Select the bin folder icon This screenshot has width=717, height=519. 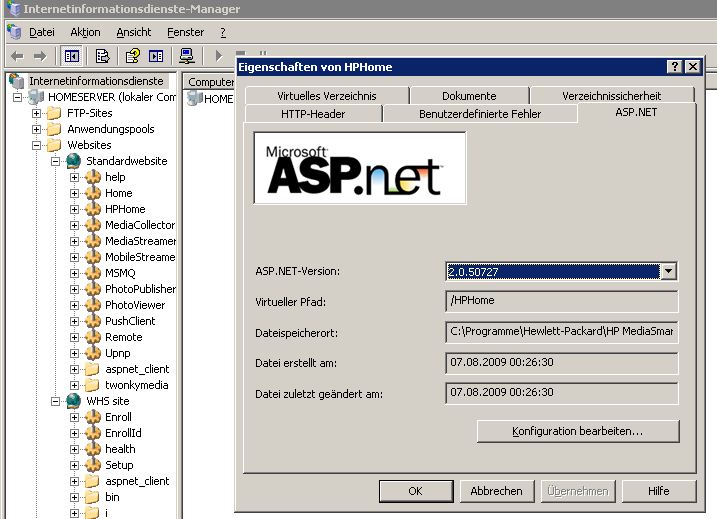pyautogui.click(x=92, y=497)
